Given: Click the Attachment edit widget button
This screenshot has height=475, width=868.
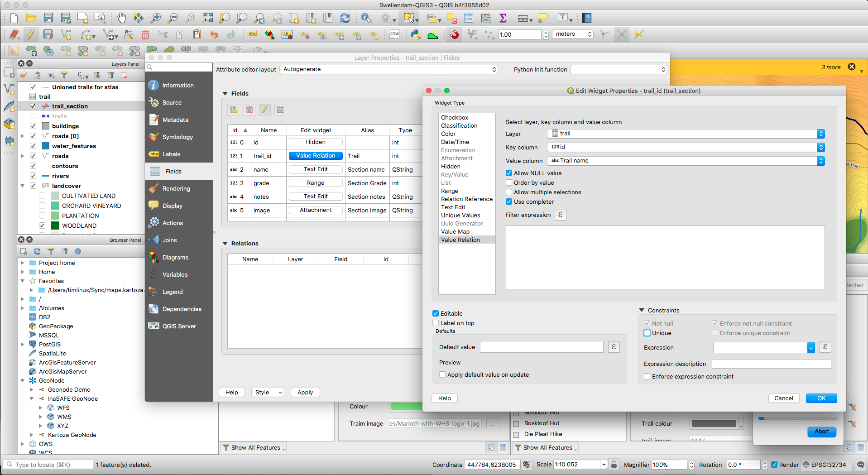Looking at the screenshot, I should tap(316, 210).
